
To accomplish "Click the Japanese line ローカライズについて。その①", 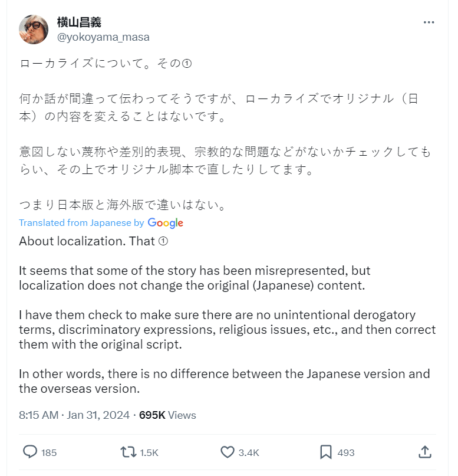I will point(106,63).
